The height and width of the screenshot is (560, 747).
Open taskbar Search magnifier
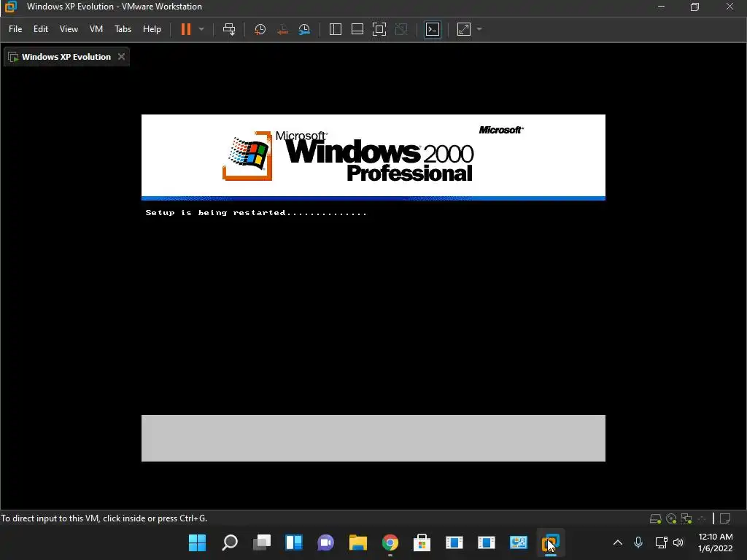[x=230, y=542]
